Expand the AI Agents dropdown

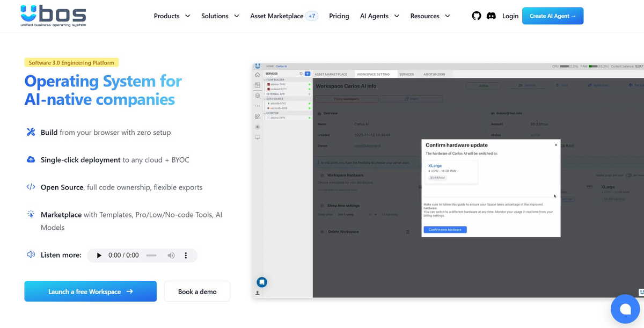click(x=379, y=16)
